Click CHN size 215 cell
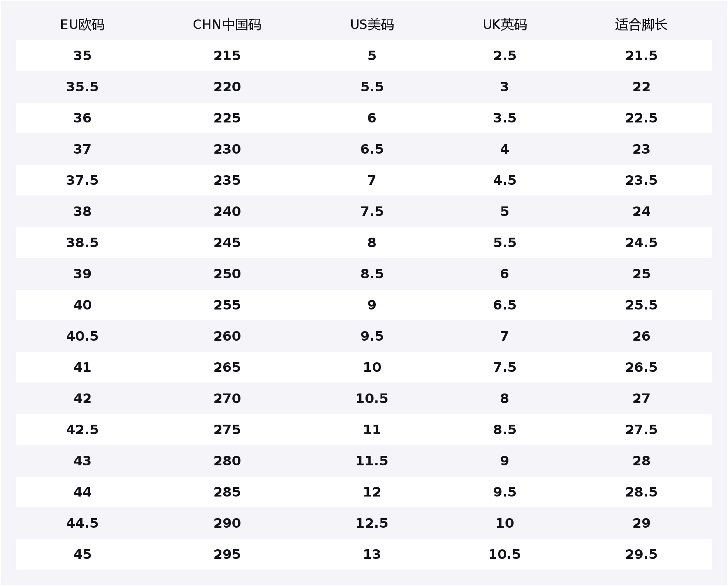 coord(227,56)
